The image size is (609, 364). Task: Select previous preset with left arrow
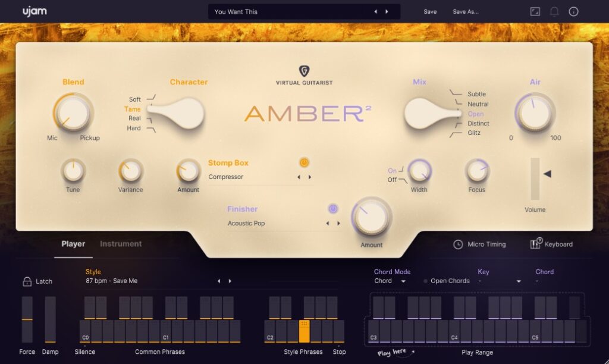(x=376, y=12)
